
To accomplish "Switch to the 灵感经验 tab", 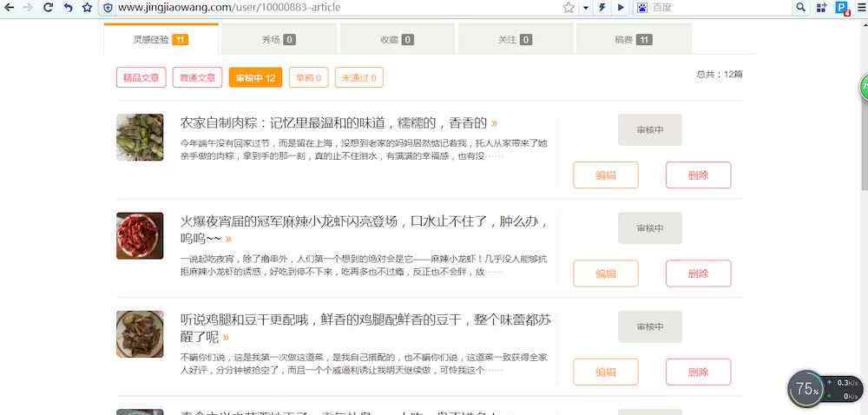I will coord(161,39).
